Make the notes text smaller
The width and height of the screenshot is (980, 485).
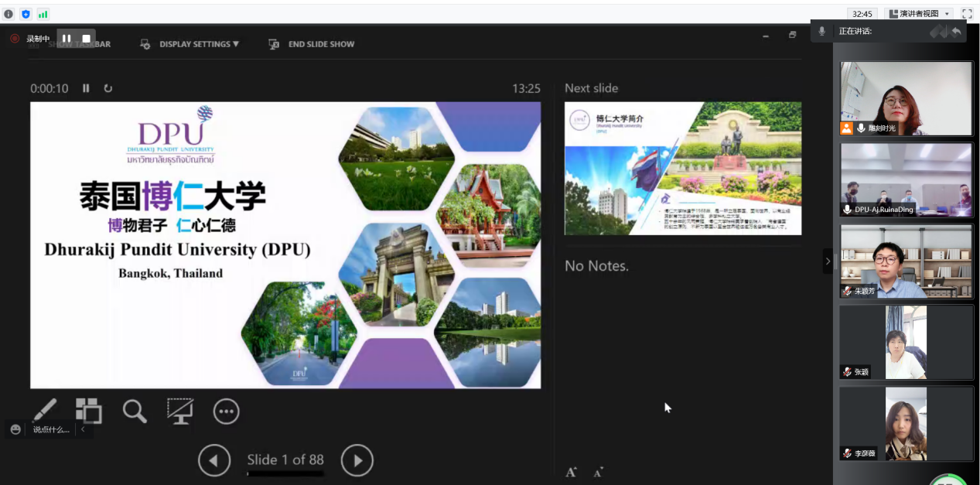(598, 472)
